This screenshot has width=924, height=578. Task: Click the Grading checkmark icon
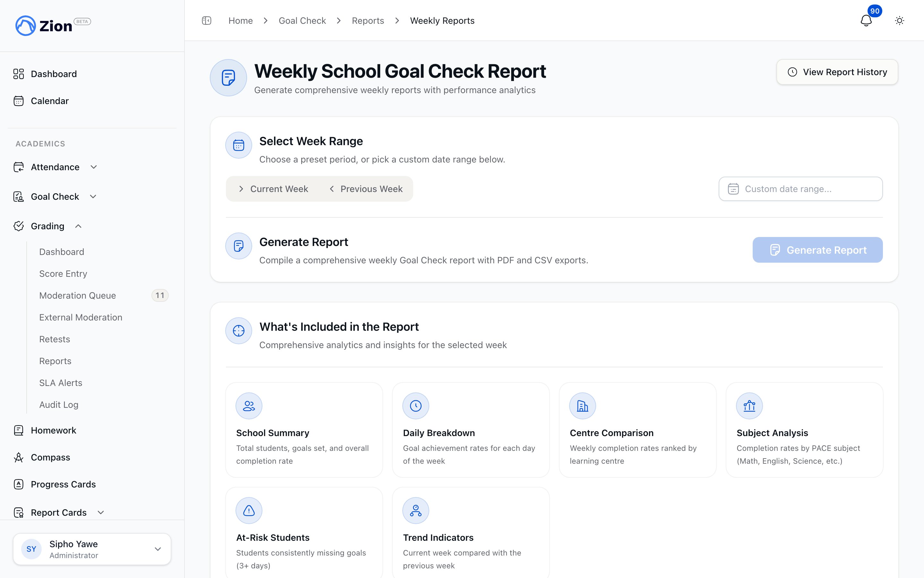(x=18, y=226)
